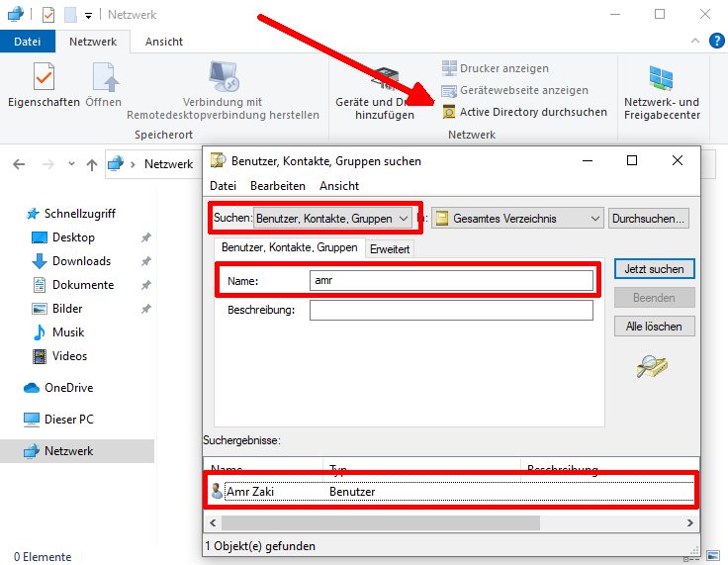Click the help question mark icon
This screenshot has height=565, width=728.
(x=718, y=42)
